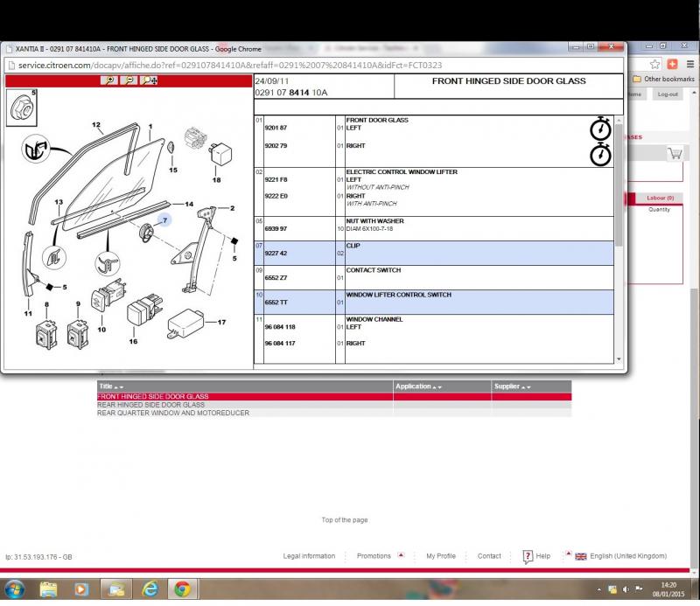Open REAR QUARTER WINDOW AND MOTOREDUCER entry
The image size is (700, 606).
pyautogui.click(x=173, y=414)
